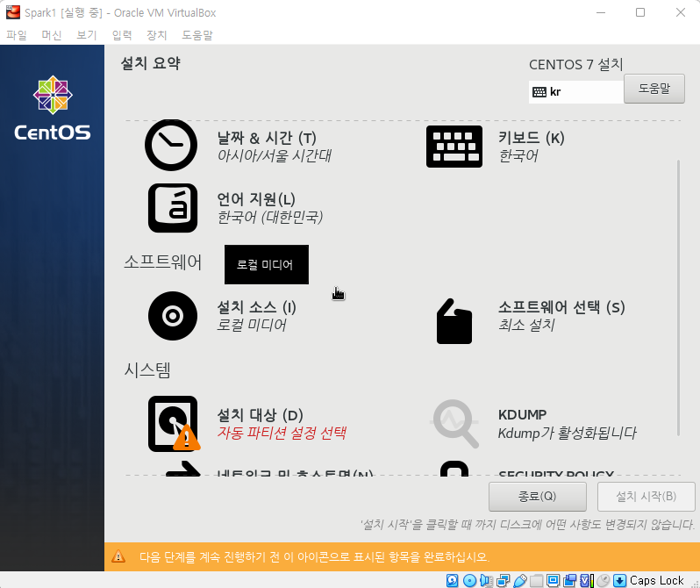Click the mouse integration status icon
The height and width of the screenshot is (588, 700).
click(604, 580)
